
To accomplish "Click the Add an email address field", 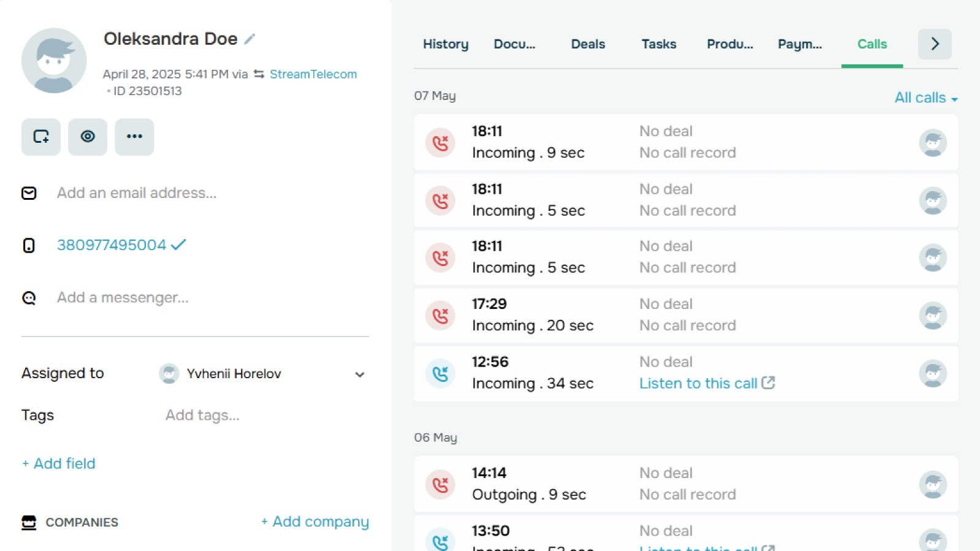I will 137,193.
